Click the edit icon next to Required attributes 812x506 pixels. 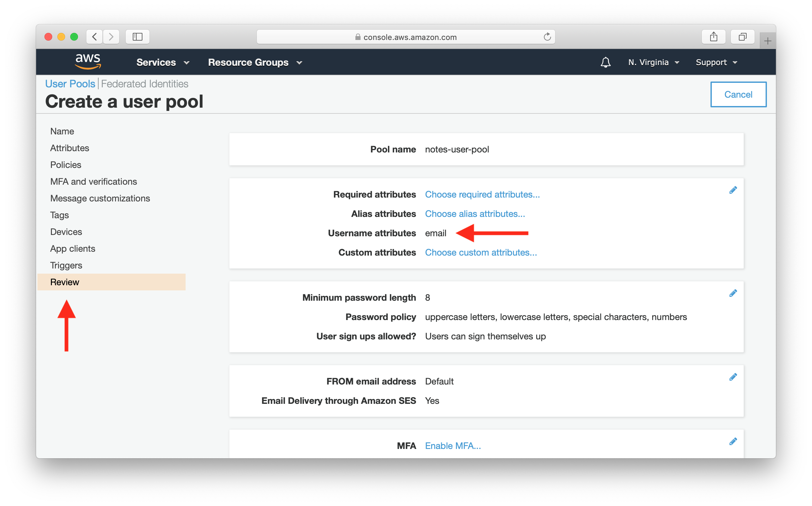(733, 190)
